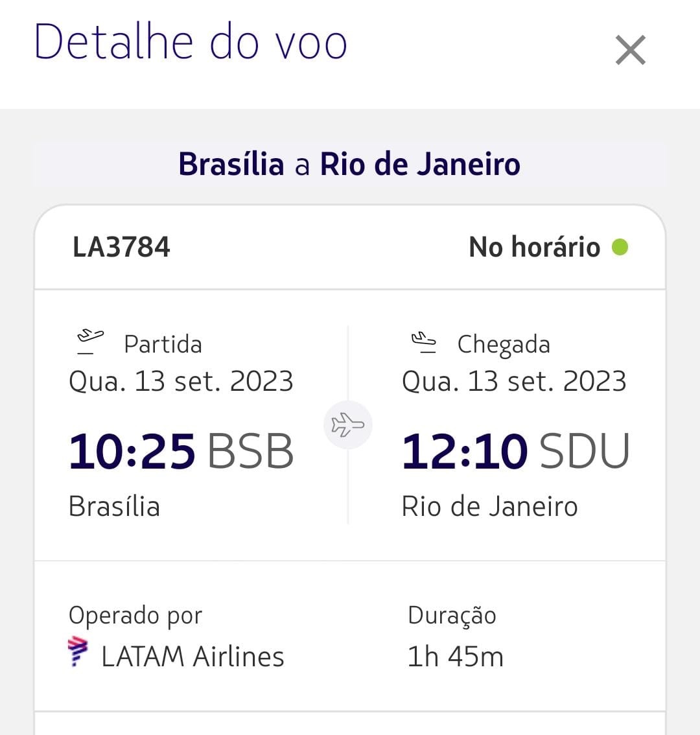Click the LATAM Airlines operator name
The image size is (700, 735).
192,657
